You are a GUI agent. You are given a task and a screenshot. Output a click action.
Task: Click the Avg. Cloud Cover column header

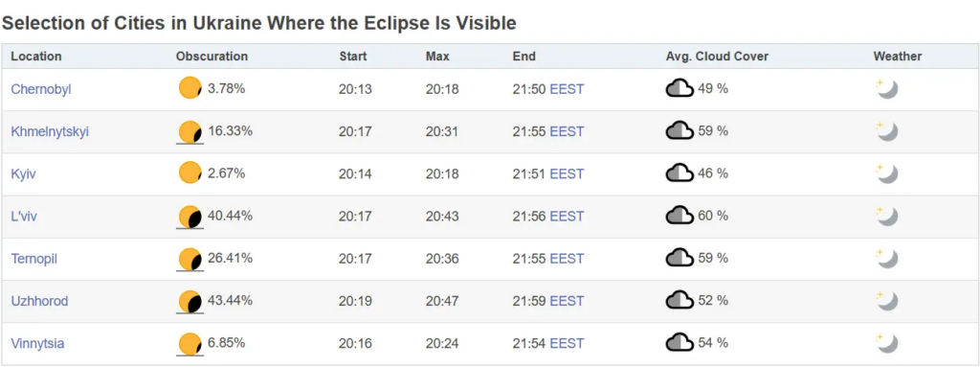pyautogui.click(x=717, y=57)
